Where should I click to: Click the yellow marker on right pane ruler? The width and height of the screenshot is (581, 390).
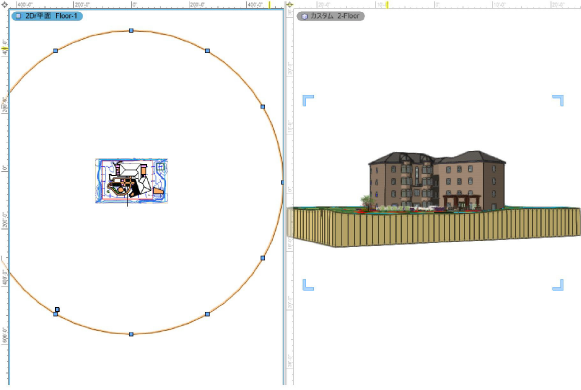click(x=387, y=5)
